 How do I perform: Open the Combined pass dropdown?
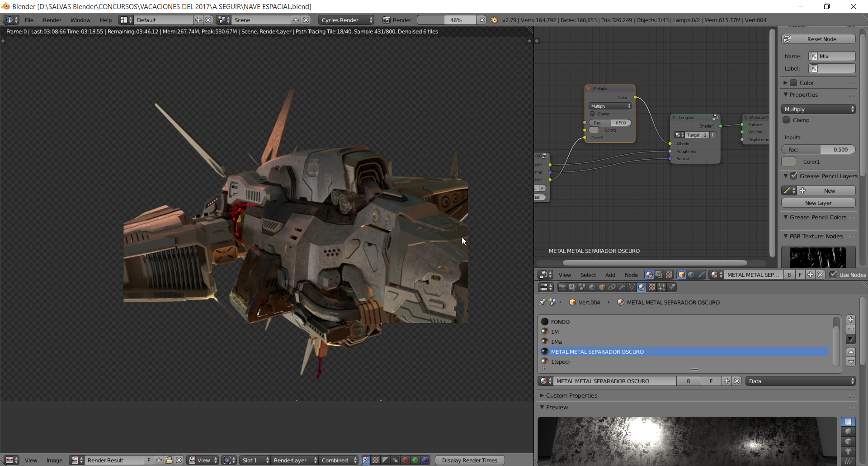click(x=339, y=460)
